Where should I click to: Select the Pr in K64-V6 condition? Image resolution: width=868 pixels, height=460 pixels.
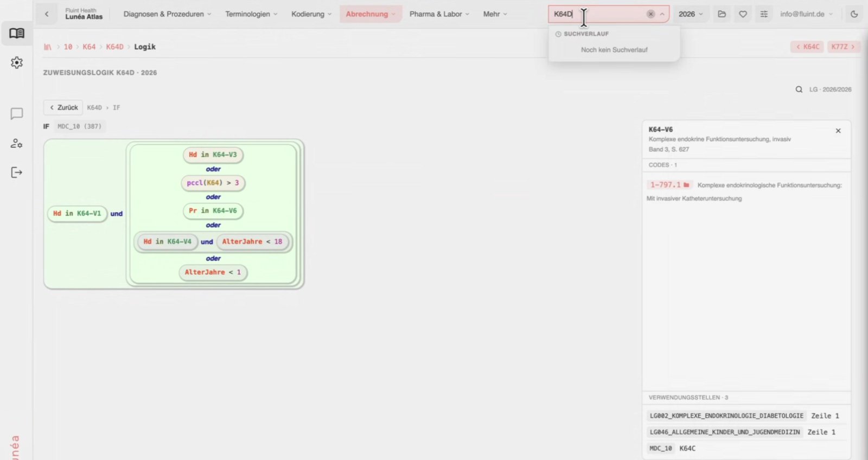213,210
